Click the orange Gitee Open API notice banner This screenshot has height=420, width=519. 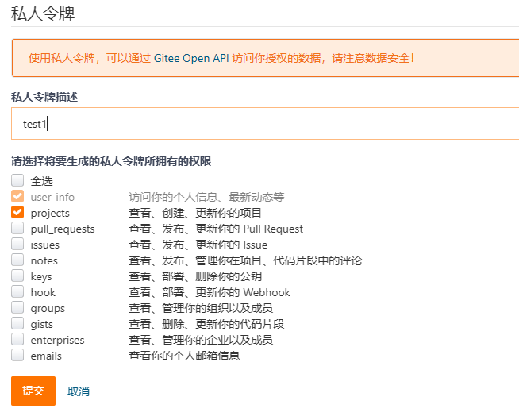[x=262, y=58]
